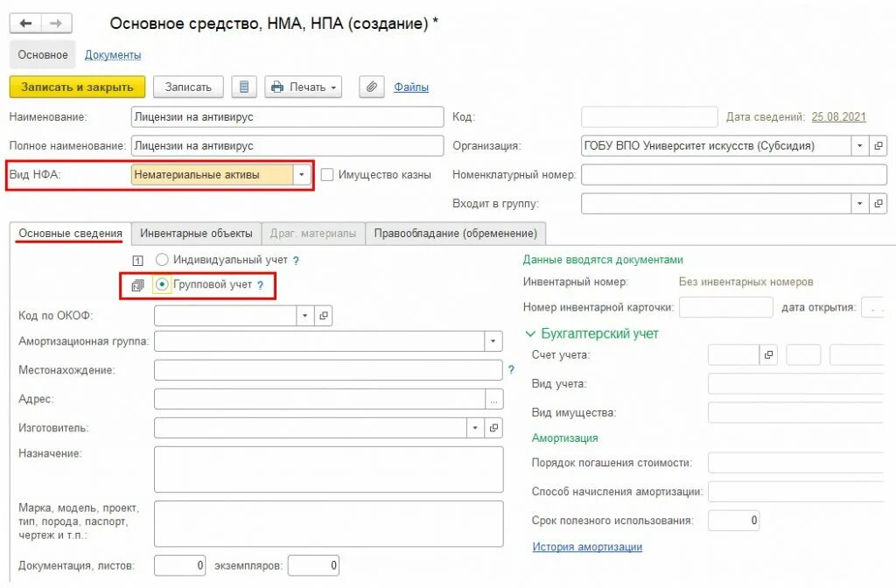Click the Полное наименование input field
Image resolution: width=896 pixels, height=588 pixels.
pyautogui.click(x=287, y=146)
